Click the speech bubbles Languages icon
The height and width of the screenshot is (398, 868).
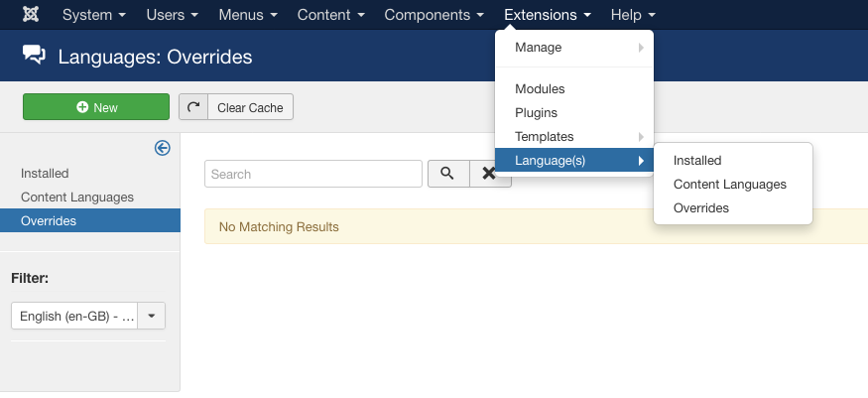click(34, 55)
